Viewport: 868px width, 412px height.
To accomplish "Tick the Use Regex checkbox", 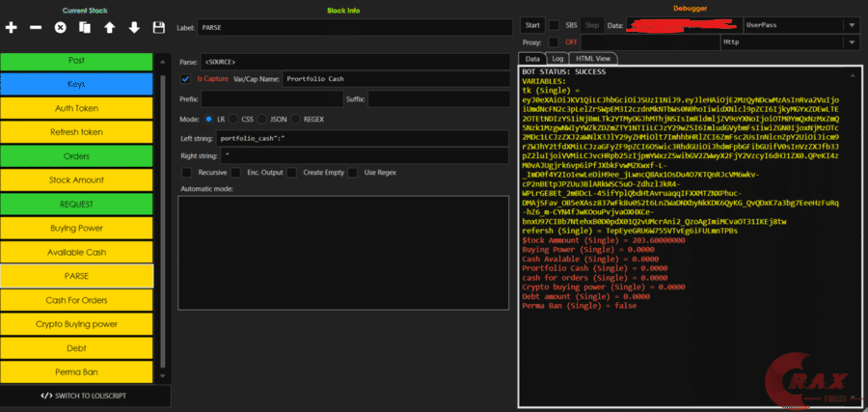I will [353, 172].
